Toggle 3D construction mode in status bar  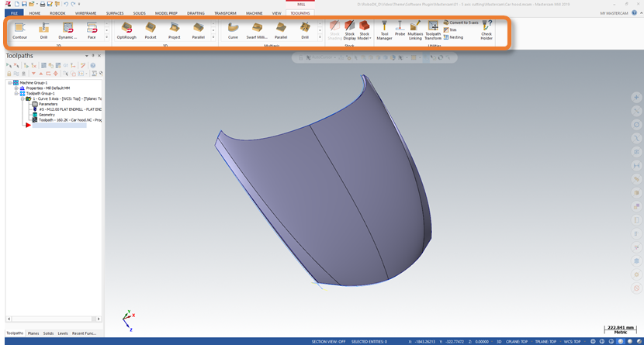click(497, 341)
